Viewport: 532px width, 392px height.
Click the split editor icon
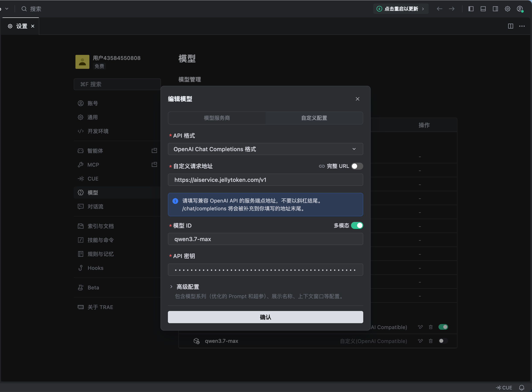pos(510,26)
